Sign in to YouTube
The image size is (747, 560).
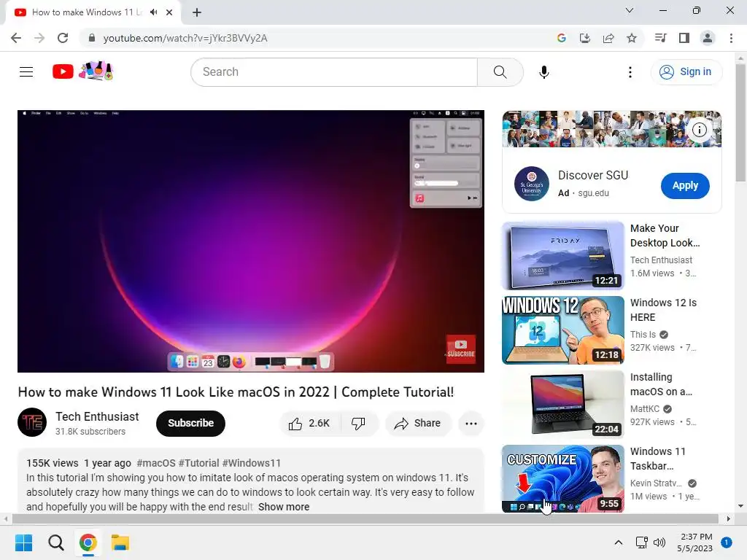point(686,72)
